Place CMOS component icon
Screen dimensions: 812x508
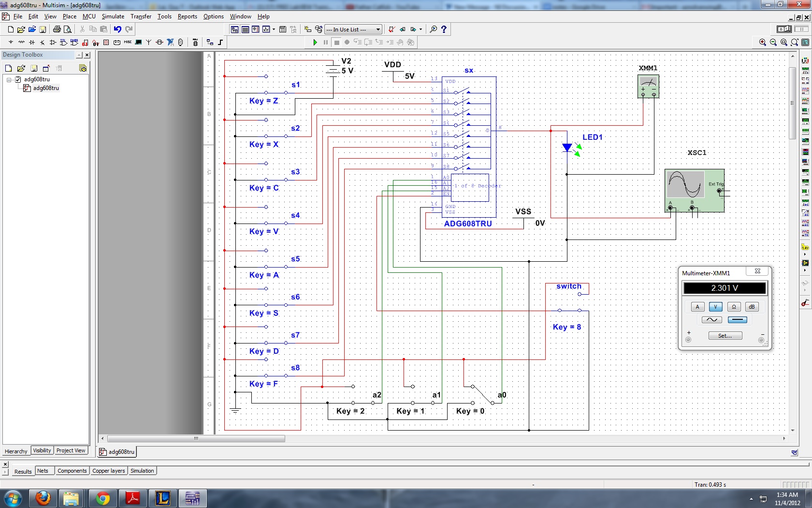pyautogui.click(x=74, y=43)
